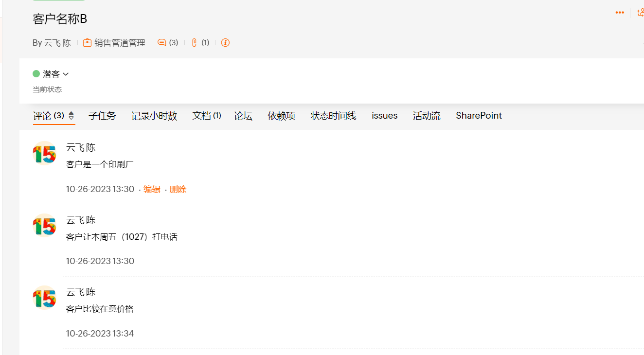Click 删除 on the first comment
644x355 pixels.
tap(178, 189)
